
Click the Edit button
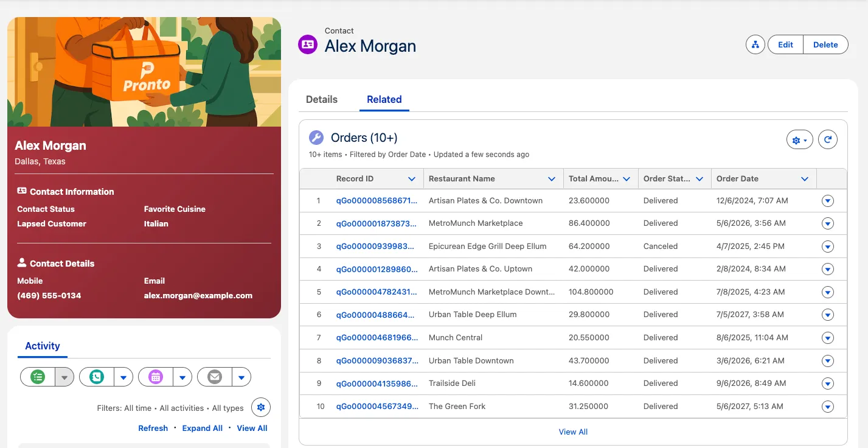pos(785,44)
